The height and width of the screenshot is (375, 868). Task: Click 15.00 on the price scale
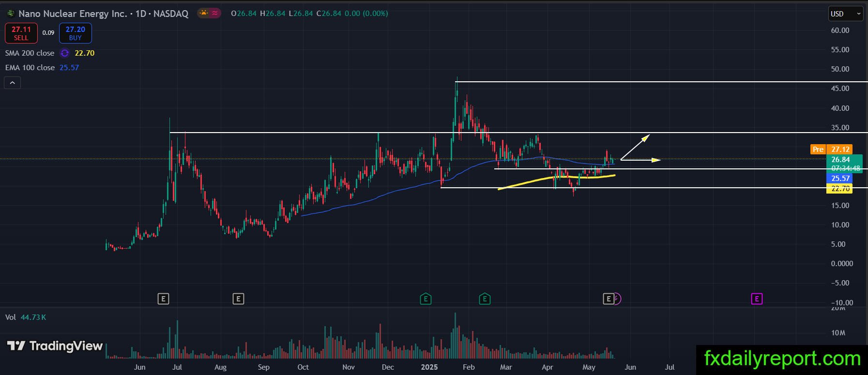(840, 206)
